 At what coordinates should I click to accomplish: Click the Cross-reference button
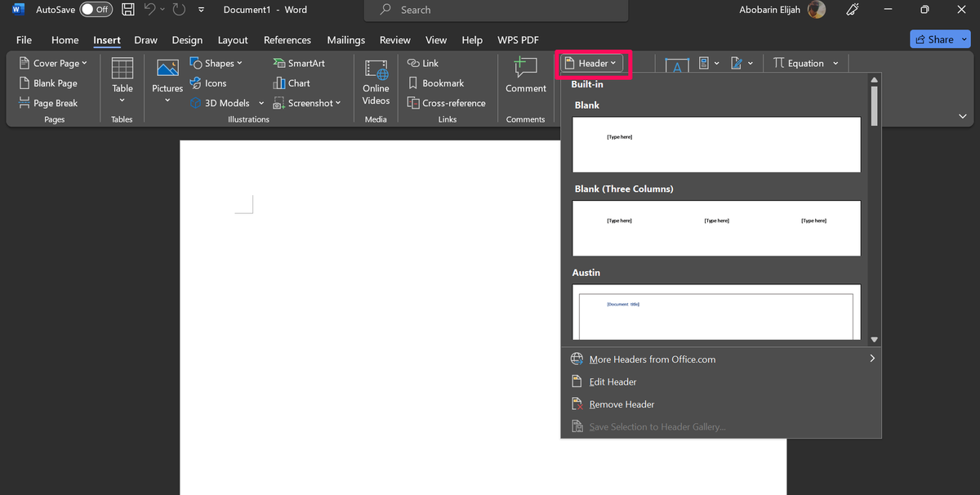446,103
